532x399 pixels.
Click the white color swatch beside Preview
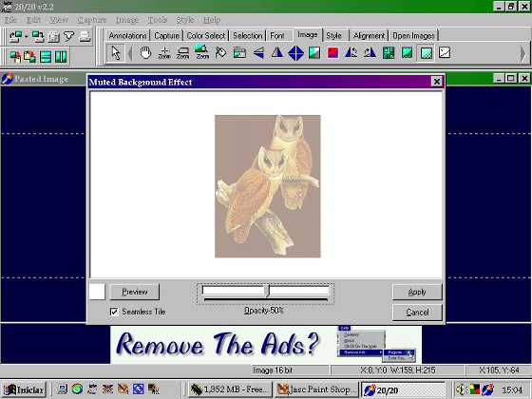(x=97, y=292)
